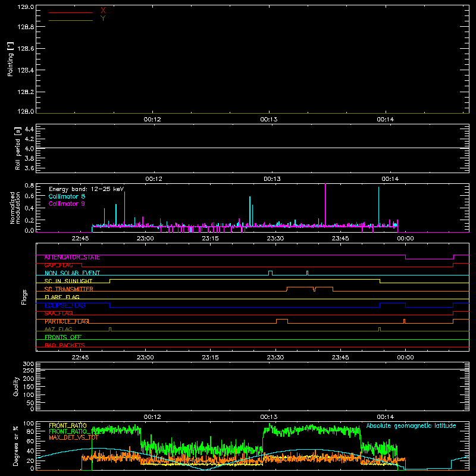Click the 0.8 tick on modulation axis
Viewport: 476px width, 476px height.
coord(29,185)
